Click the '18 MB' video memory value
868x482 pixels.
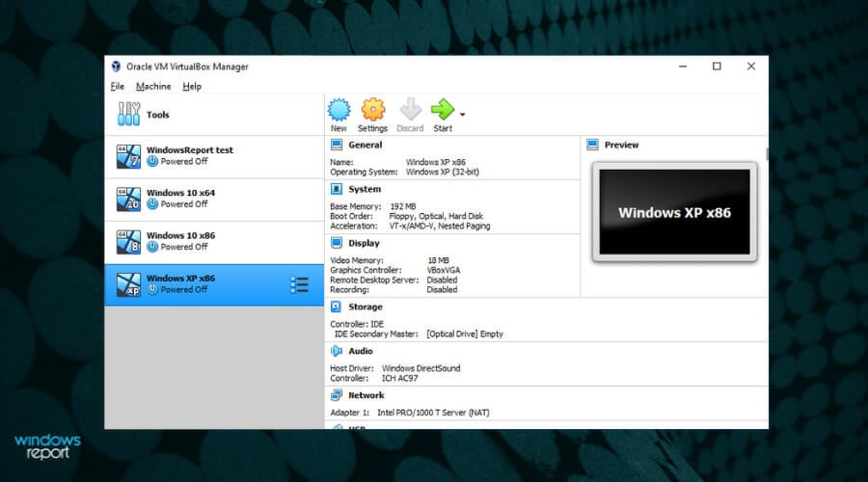(x=438, y=260)
